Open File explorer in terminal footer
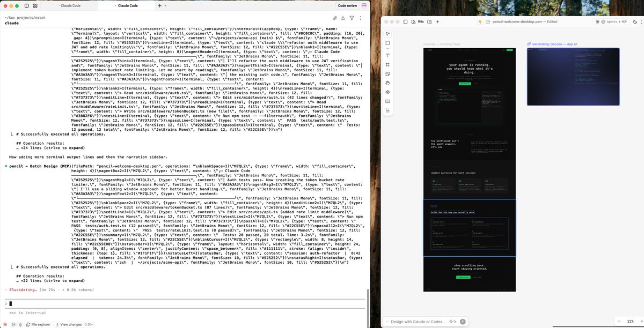 coord(38,324)
